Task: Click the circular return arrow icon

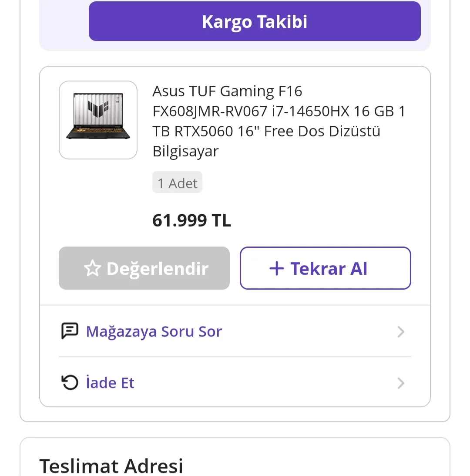Action: [x=70, y=383]
